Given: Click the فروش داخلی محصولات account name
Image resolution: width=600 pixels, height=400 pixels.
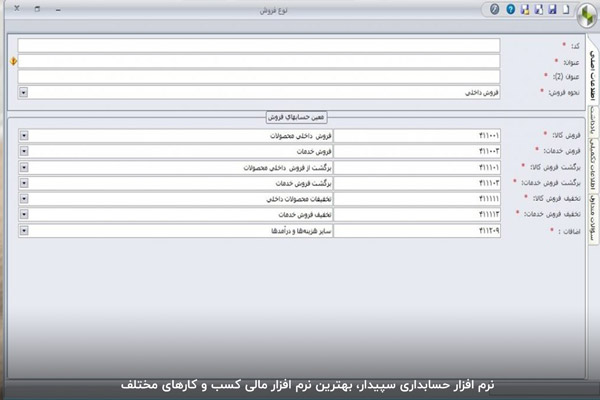Looking at the screenshot, I should coord(301,136).
